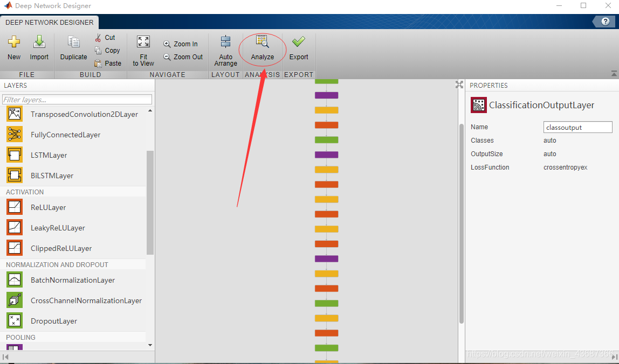Click BiLSTMLayer label
This screenshot has width=619, height=364.
click(x=52, y=176)
